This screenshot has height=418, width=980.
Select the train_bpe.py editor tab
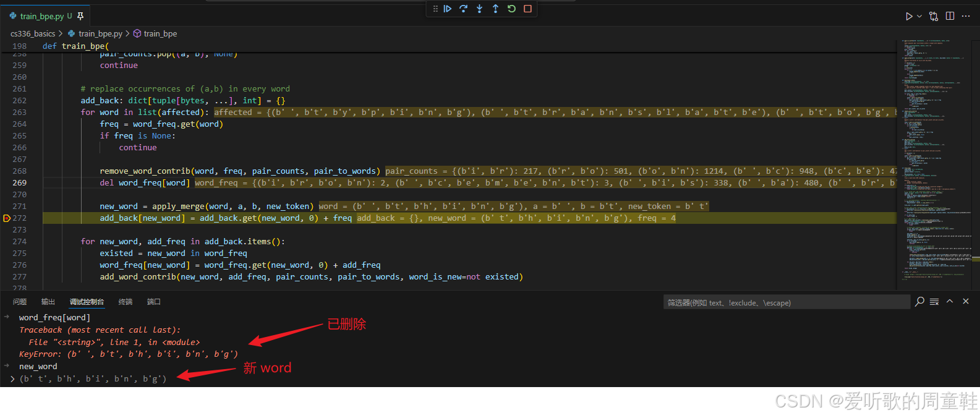[x=45, y=16]
